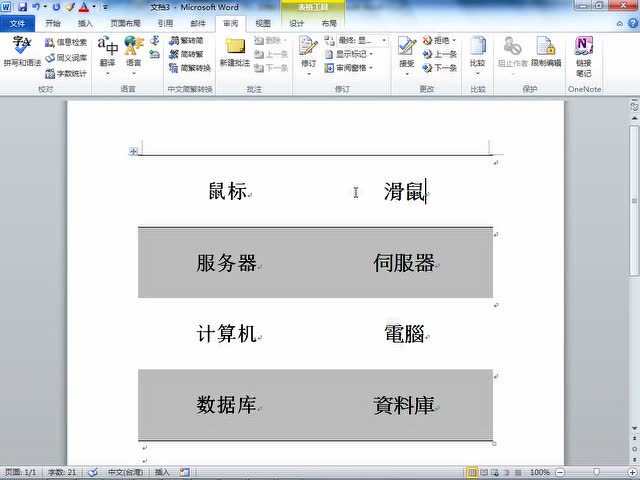Switch to print layout view button
640x480 pixels.
(472, 472)
